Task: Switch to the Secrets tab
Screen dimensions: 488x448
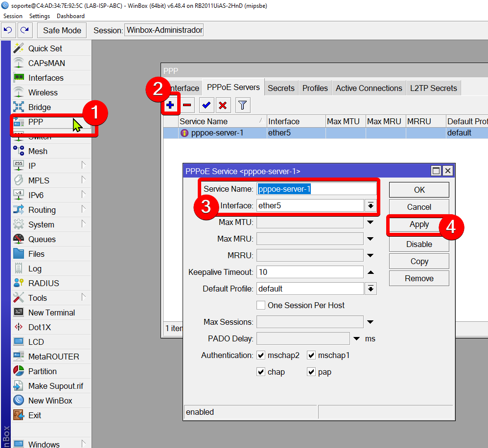Action: point(281,88)
